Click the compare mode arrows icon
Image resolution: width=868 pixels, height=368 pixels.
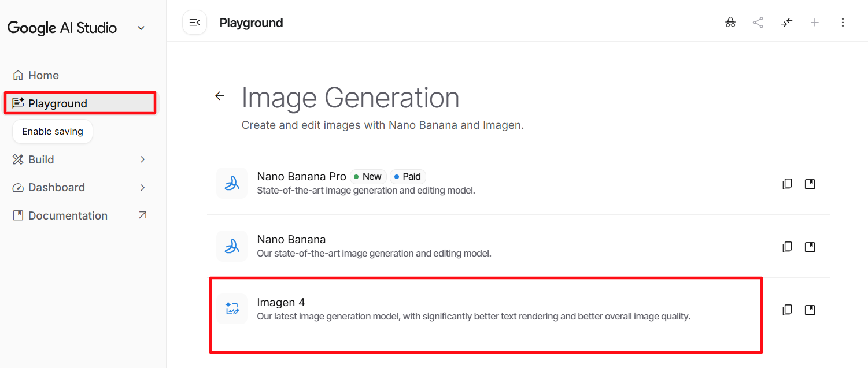pos(786,23)
